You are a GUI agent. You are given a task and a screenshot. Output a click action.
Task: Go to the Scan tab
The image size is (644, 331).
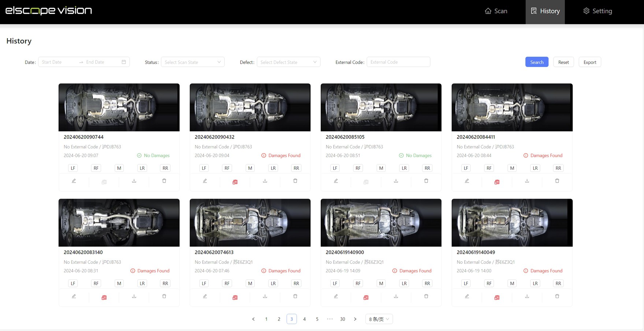(x=496, y=11)
